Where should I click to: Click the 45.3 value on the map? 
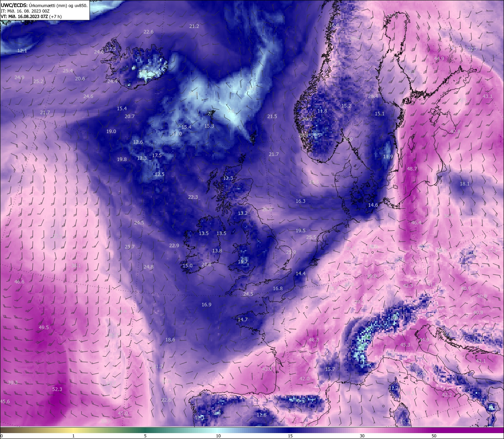[405, 345]
